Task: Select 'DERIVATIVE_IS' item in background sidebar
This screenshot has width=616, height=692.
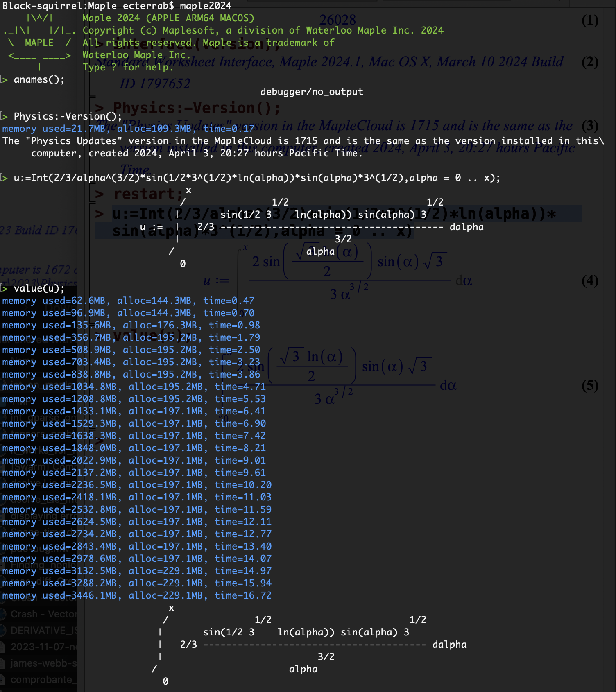Action: [43, 631]
